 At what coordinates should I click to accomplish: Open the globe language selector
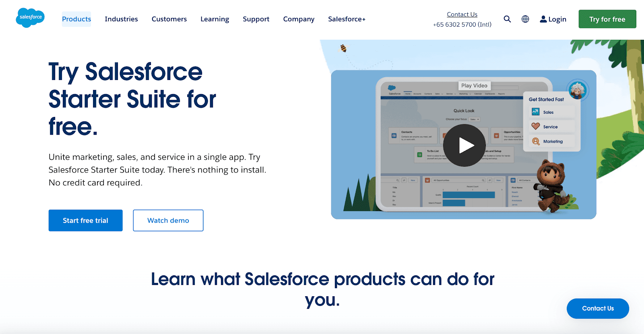(x=525, y=19)
